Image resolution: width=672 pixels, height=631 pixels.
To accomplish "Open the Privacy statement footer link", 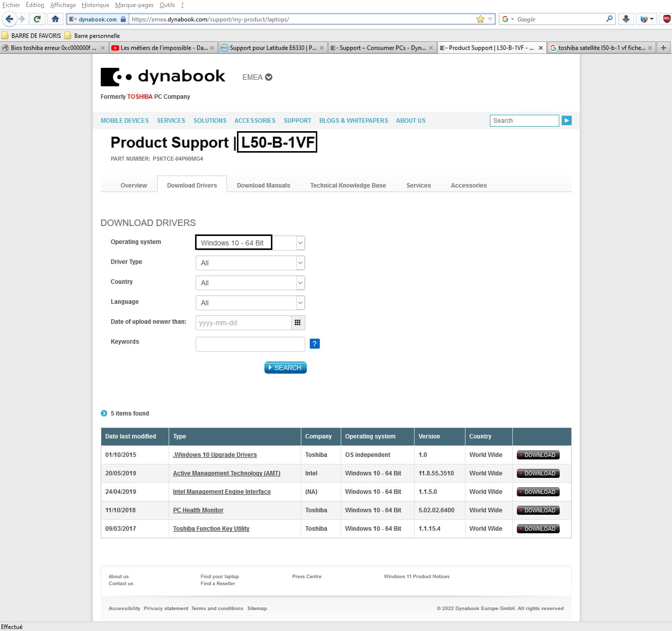I will coord(166,609).
